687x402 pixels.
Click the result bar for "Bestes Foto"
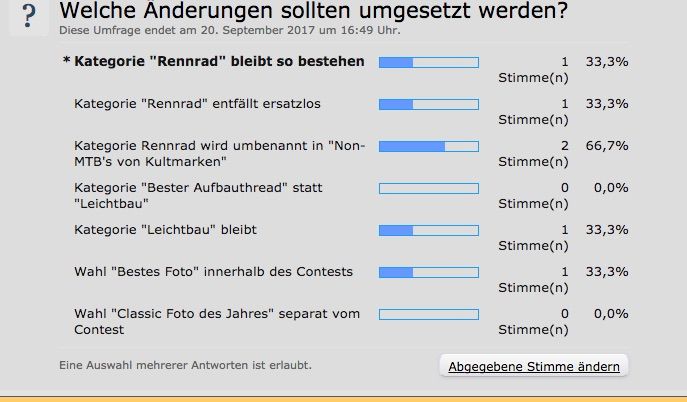pos(428,272)
